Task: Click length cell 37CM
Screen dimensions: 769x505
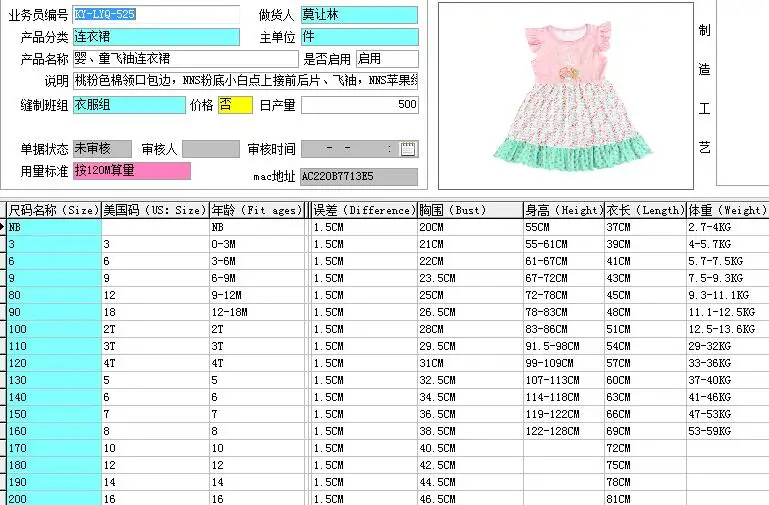Action: point(645,227)
